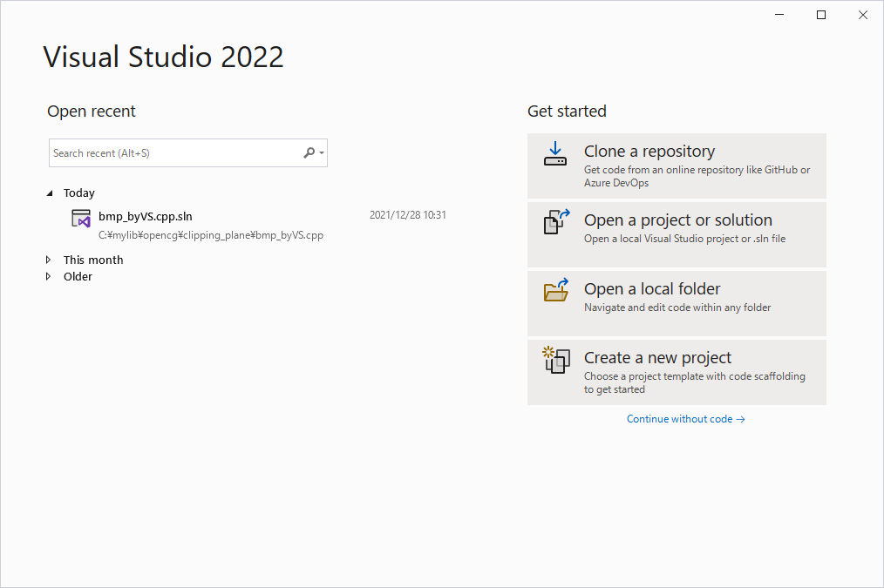This screenshot has height=588, width=884.
Task: Open recent solution bmp_byVS.cpp.sln
Action: tap(146, 216)
